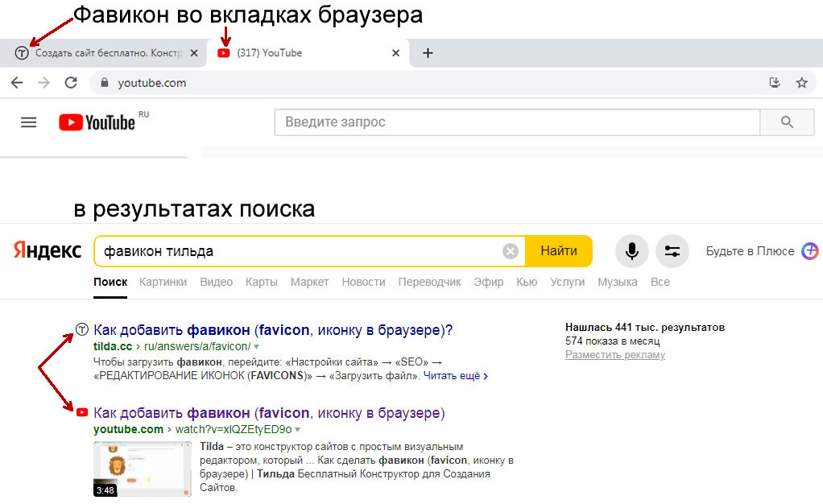
Task: Click the yellow Найти button
Action: coord(558,251)
